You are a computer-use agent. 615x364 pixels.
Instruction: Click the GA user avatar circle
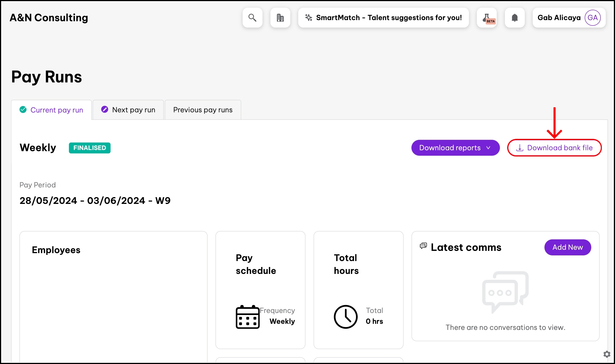(592, 18)
